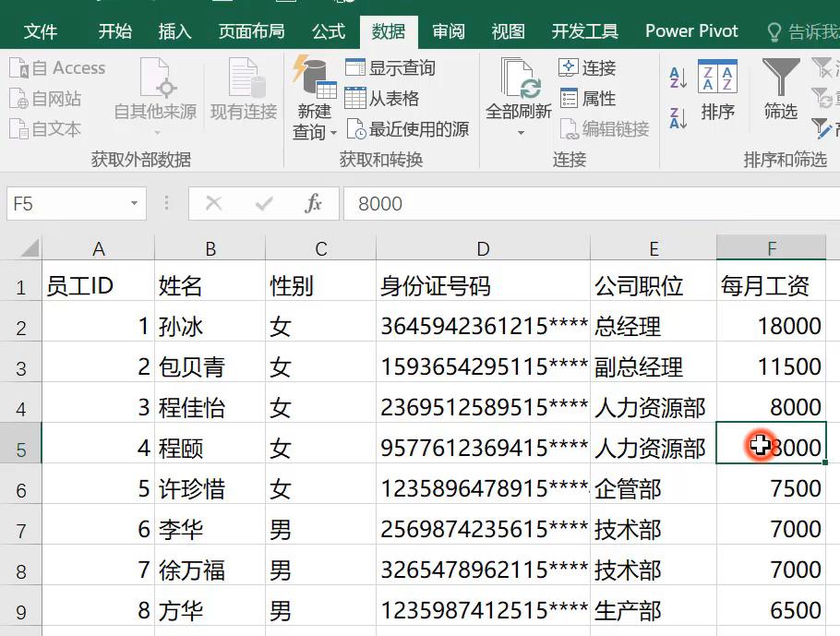840x636 pixels.
Task: Open 连接 connections
Action: [x=587, y=68]
